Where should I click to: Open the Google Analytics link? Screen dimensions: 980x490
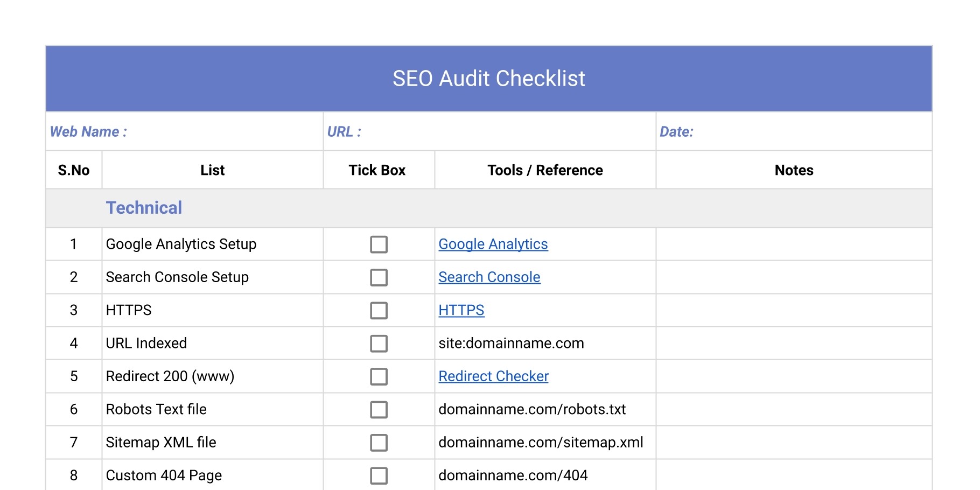click(x=494, y=244)
